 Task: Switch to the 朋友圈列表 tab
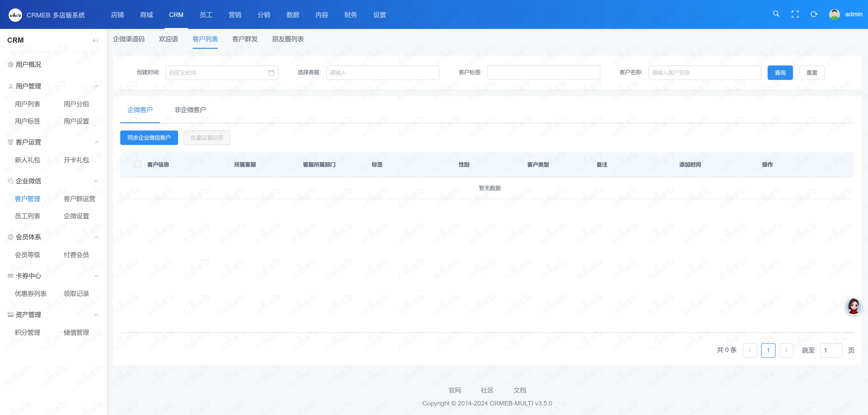[x=288, y=39]
